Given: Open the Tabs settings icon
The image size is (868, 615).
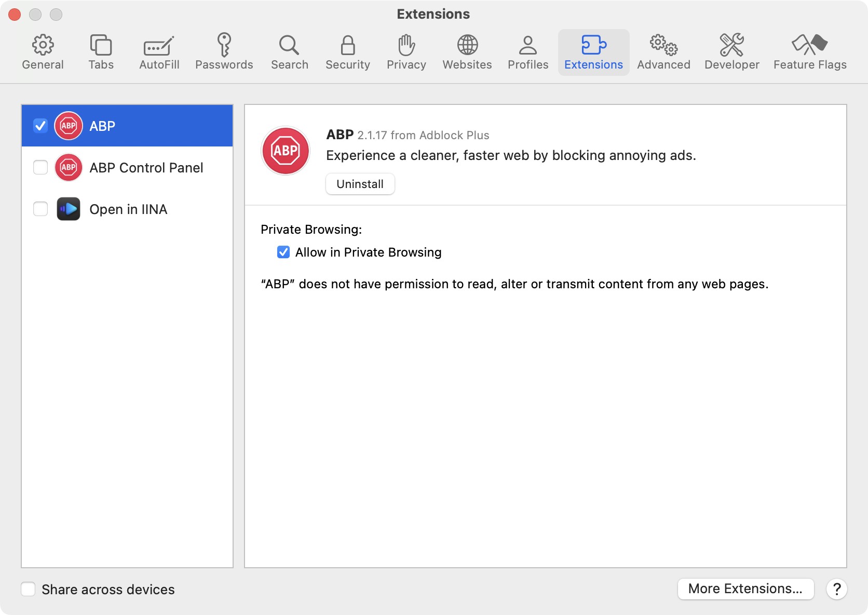Looking at the screenshot, I should click(x=101, y=45).
